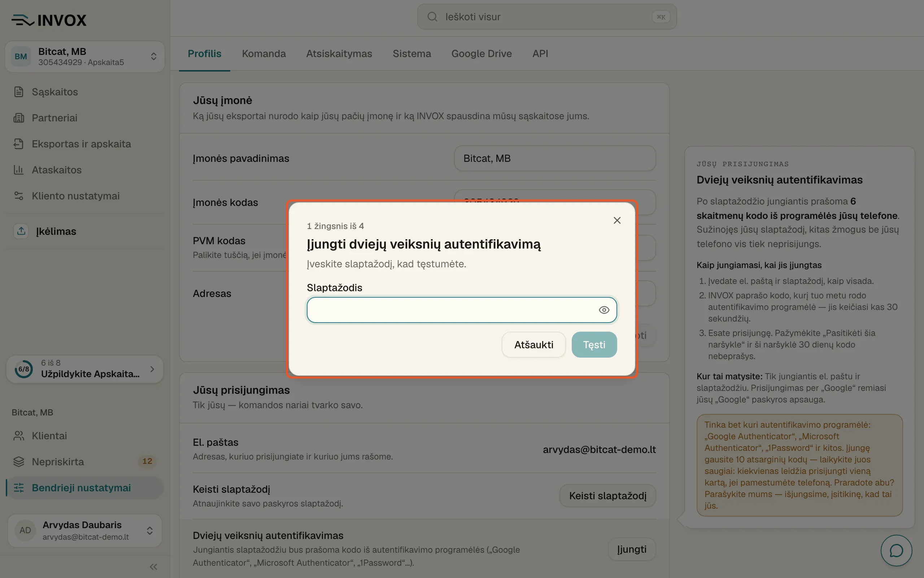924x578 pixels.
Task: Click the 12 badge beside Nepriskirta
Action: pyautogui.click(x=147, y=461)
